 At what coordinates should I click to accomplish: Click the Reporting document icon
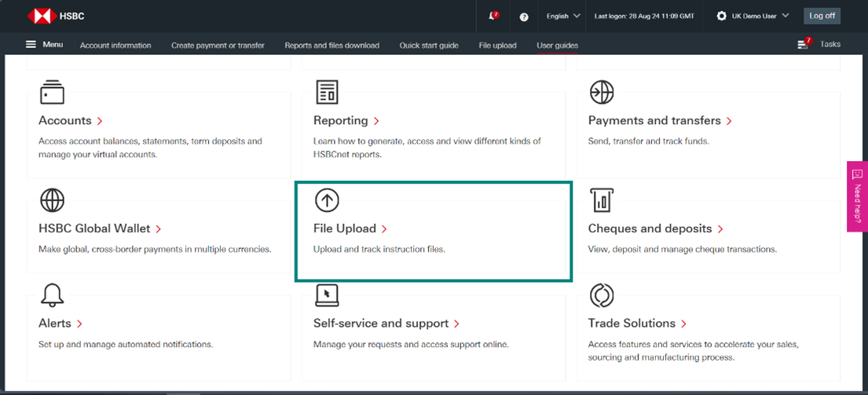tap(327, 92)
